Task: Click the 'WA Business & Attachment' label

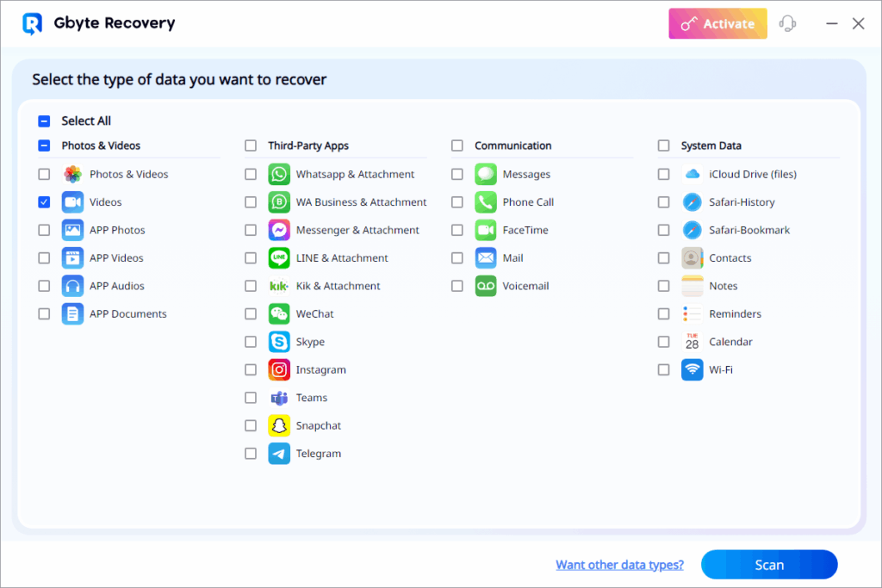Action: click(361, 202)
